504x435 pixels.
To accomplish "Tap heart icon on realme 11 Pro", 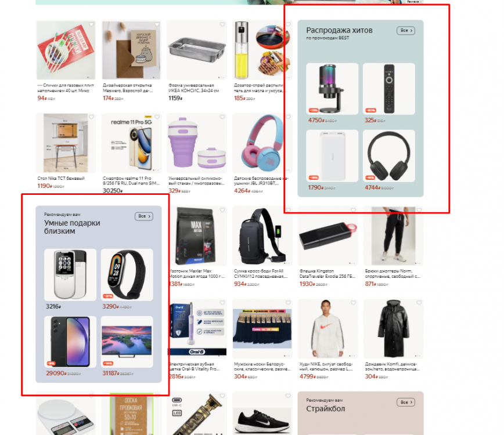I will 157,117.
